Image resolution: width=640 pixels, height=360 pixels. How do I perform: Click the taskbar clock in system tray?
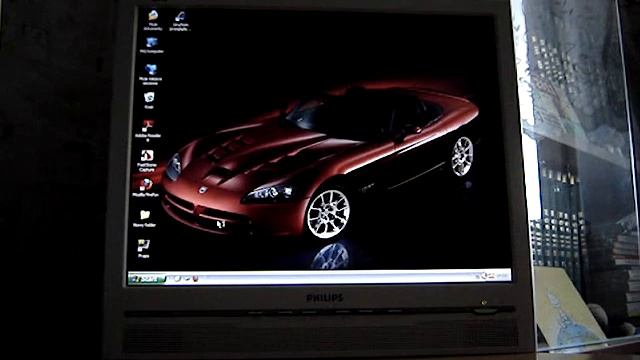[502, 276]
